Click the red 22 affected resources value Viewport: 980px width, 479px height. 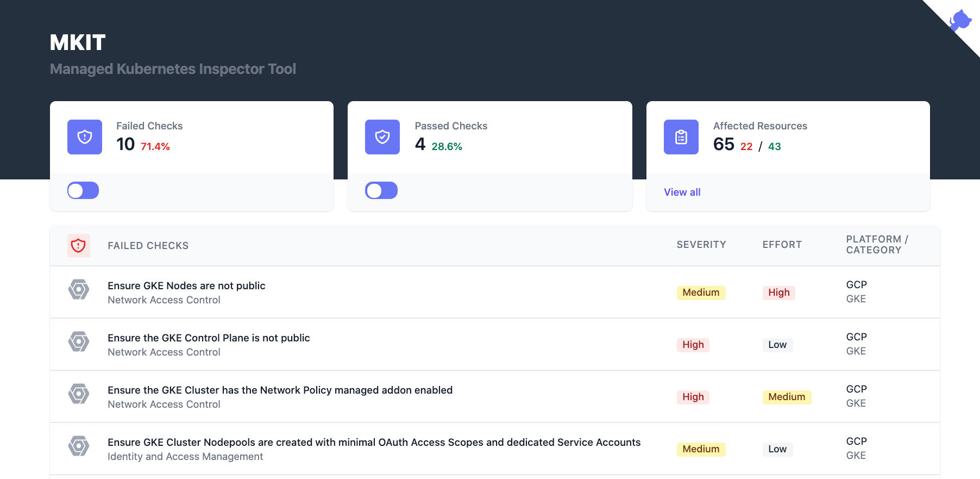click(746, 147)
